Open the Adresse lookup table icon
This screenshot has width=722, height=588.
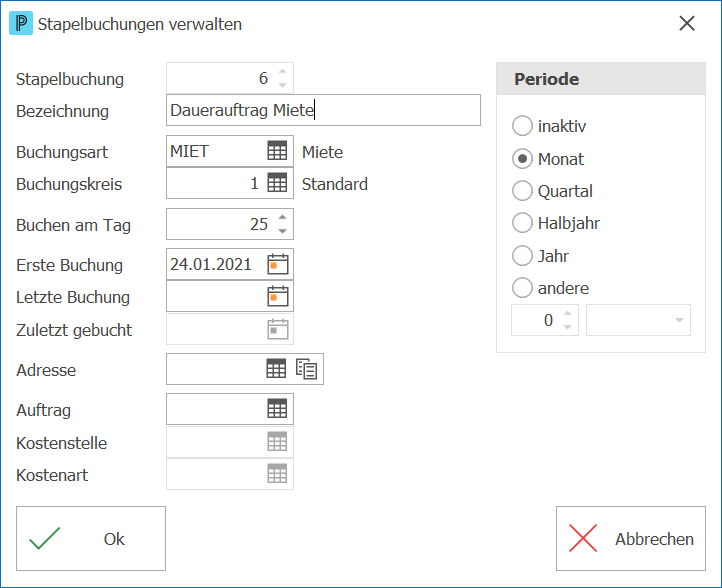pyautogui.click(x=276, y=369)
